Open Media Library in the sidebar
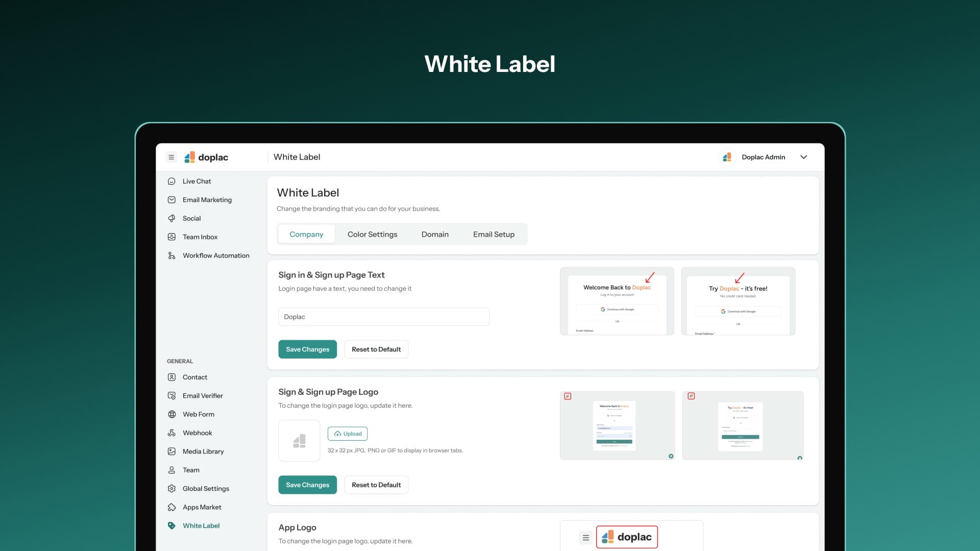980x551 pixels. 203,452
